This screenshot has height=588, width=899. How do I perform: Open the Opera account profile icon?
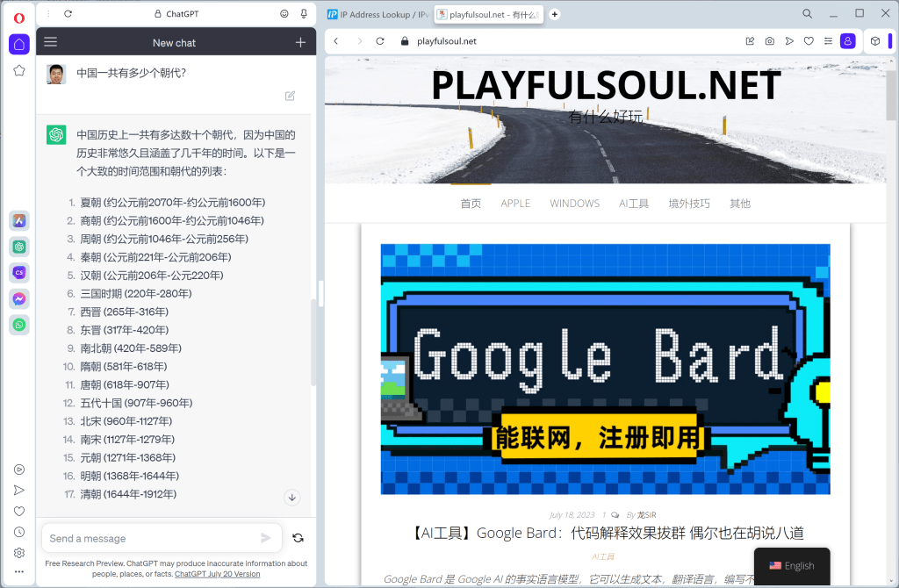[847, 41]
